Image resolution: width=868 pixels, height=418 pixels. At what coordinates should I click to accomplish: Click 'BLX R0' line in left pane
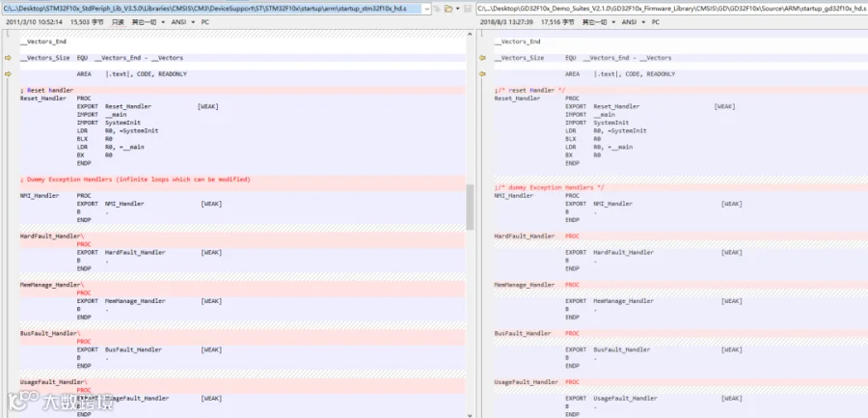point(95,139)
